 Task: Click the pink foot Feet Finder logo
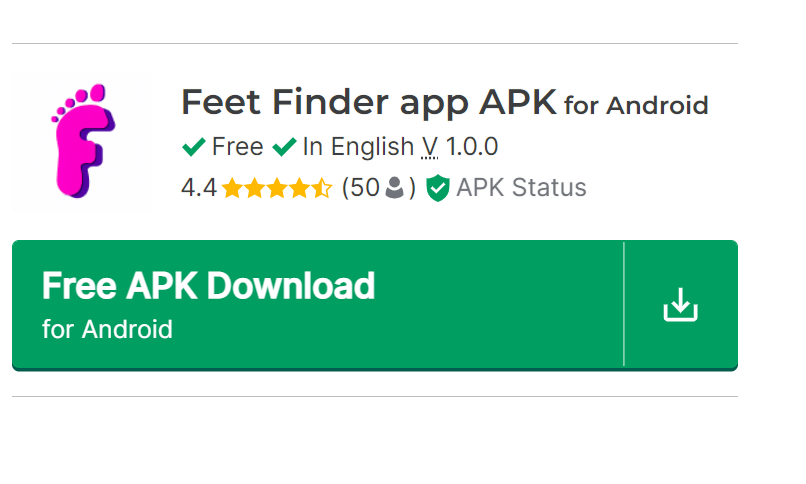tap(82, 140)
